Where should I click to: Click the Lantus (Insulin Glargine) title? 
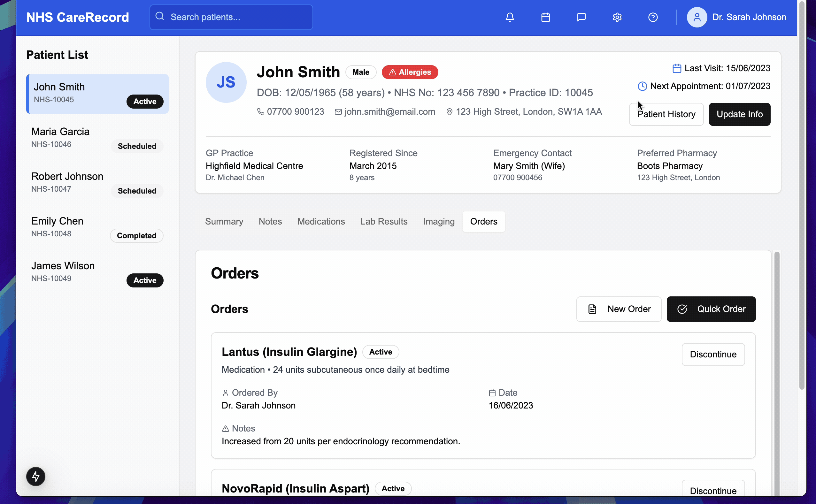[289, 352]
